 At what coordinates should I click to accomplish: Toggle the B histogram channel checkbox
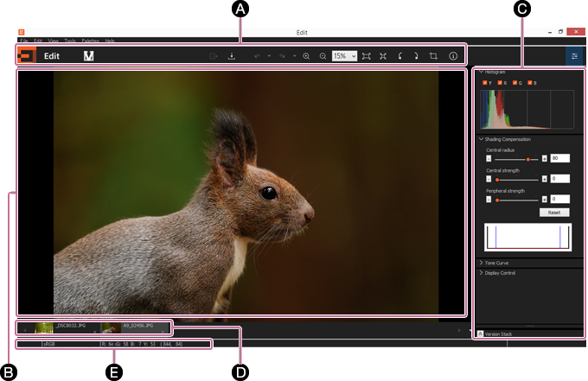[530, 83]
